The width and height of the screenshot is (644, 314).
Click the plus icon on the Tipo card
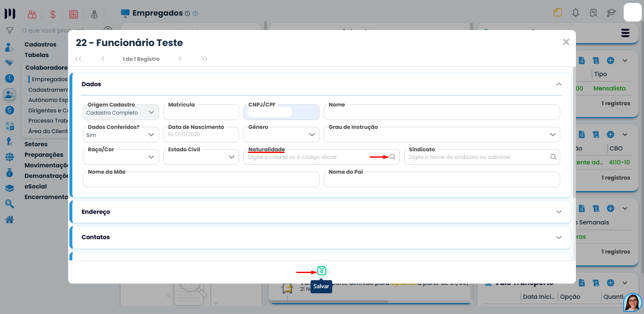pyautogui.click(x=611, y=60)
